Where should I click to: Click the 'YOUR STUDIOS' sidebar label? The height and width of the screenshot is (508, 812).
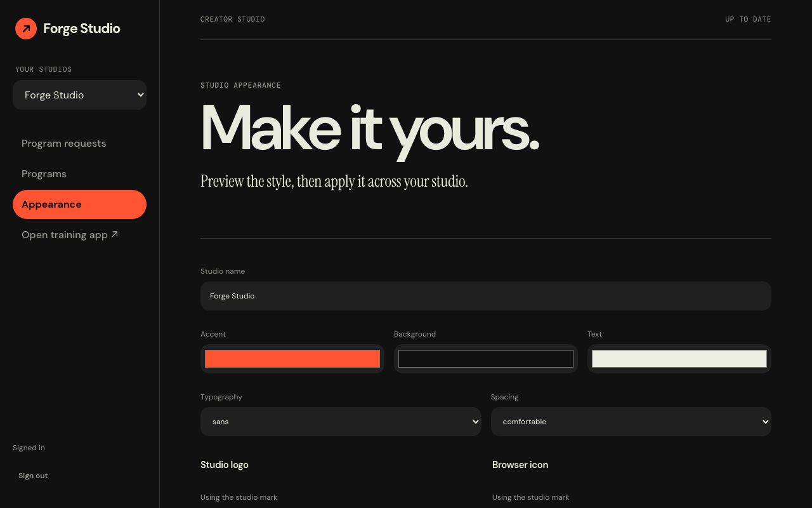44,69
